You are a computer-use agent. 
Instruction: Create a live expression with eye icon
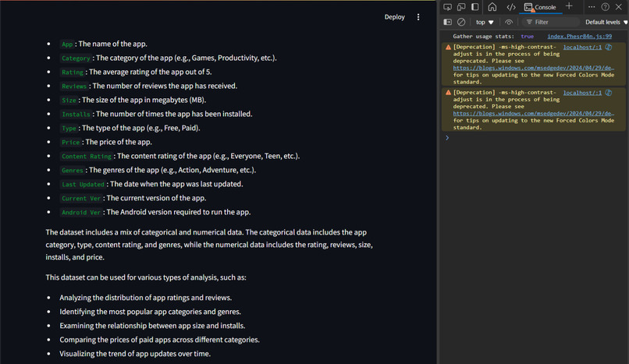click(509, 22)
